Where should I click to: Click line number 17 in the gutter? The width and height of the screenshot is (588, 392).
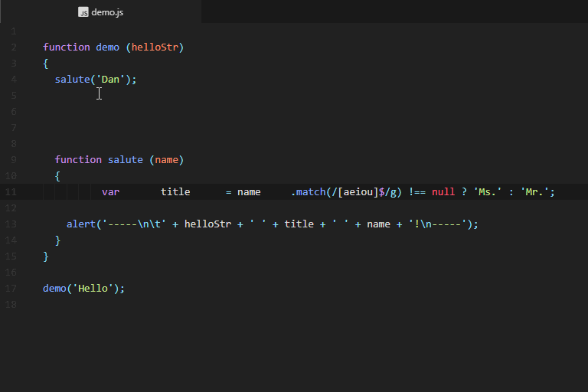point(11,289)
